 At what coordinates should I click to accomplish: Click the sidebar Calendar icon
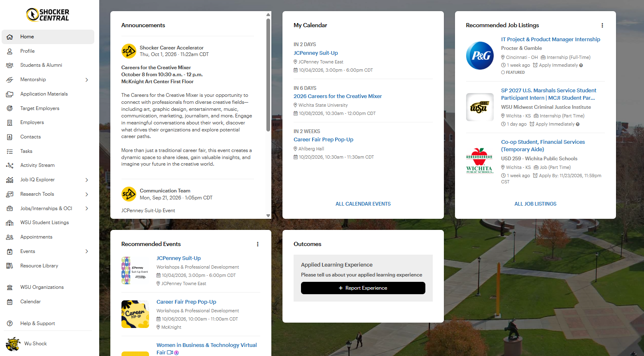point(10,302)
